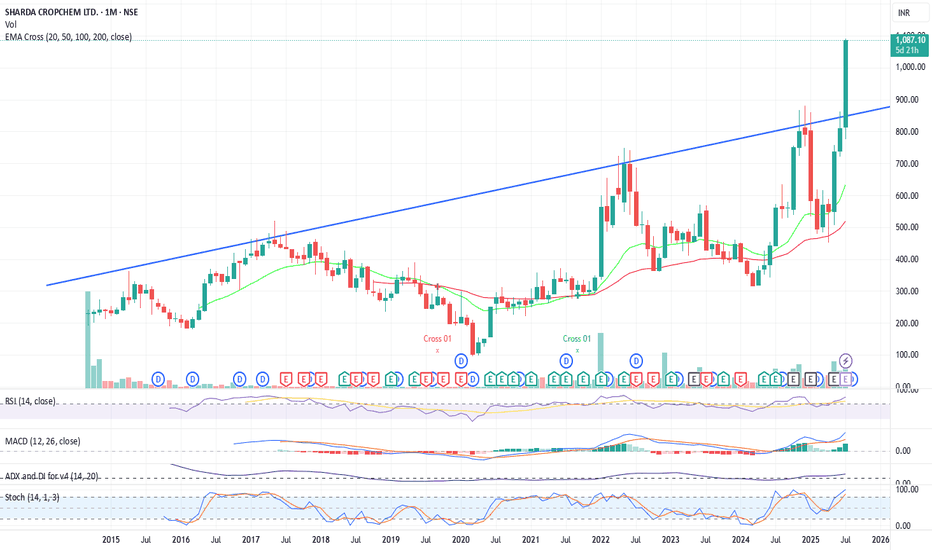Click the 2020 time axis label
The width and height of the screenshot is (932, 550).
tap(461, 540)
